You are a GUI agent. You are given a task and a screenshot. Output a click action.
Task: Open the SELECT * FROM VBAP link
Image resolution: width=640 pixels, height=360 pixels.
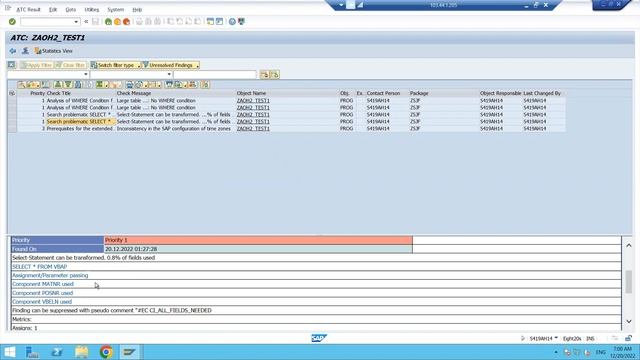40,267
